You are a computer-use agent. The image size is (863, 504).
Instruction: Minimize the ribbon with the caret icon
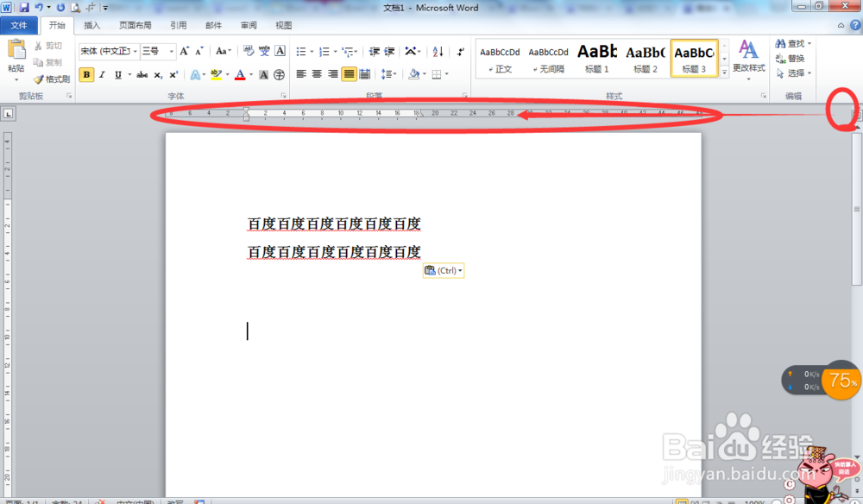pyautogui.click(x=841, y=25)
